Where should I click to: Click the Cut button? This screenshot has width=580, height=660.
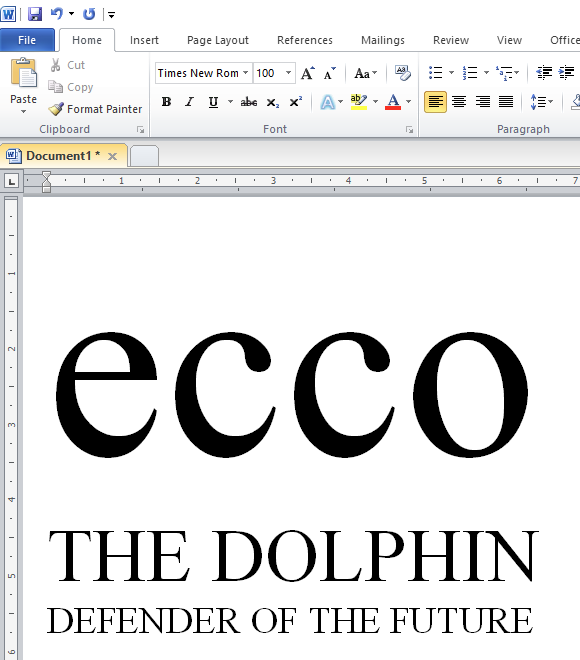coord(67,65)
